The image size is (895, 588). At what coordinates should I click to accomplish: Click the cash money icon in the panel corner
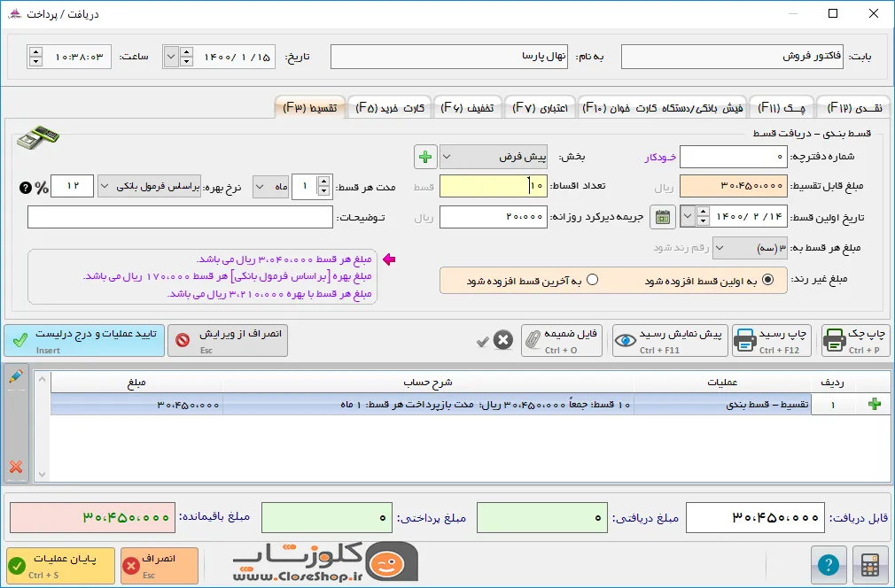click(x=38, y=138)
